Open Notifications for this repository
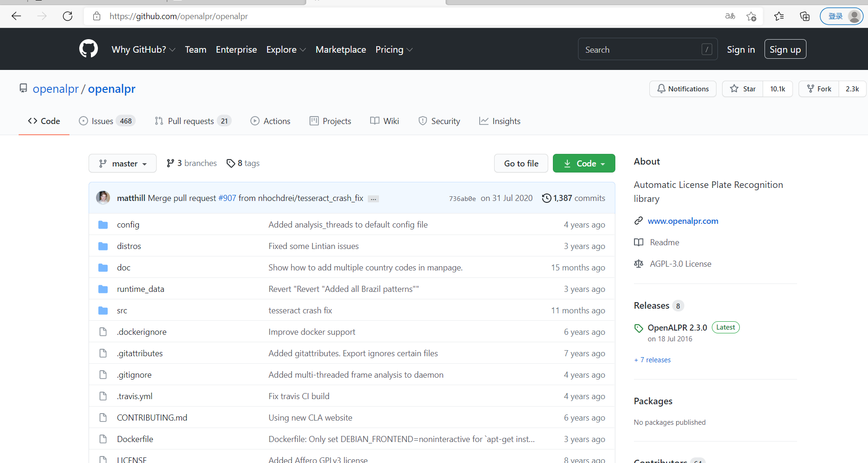The width and height of the screenshot is (868, 463). 682,89
